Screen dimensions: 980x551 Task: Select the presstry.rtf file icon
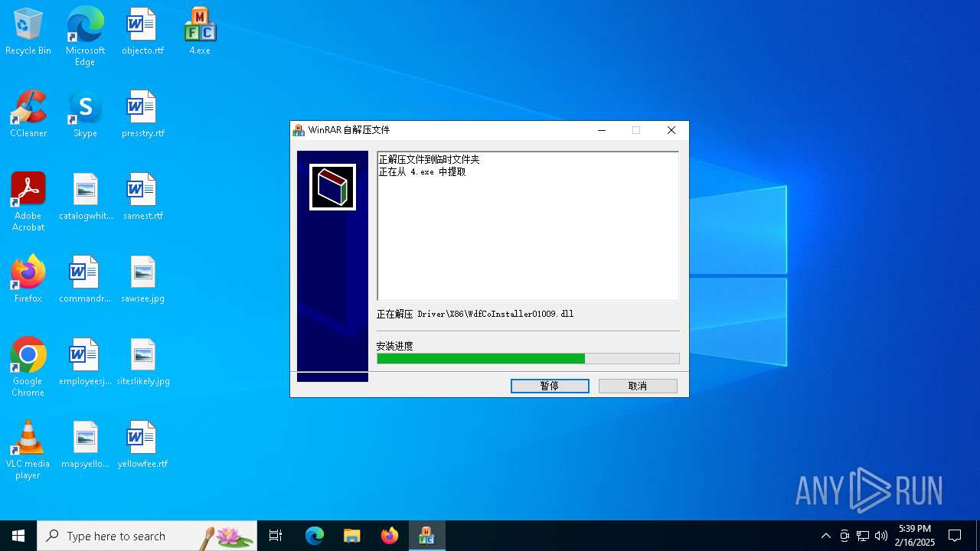142,114
